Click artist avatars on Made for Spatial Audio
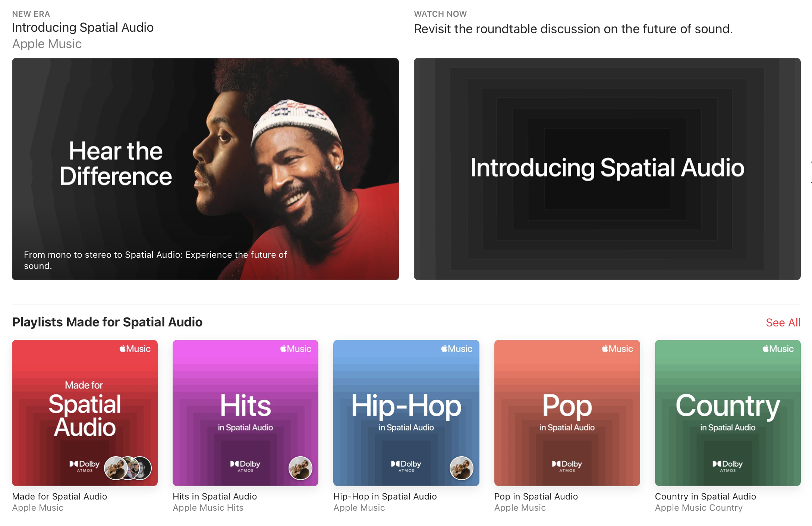Image resolution: width=812 pixels, height=526 pixels. [128, 468]
